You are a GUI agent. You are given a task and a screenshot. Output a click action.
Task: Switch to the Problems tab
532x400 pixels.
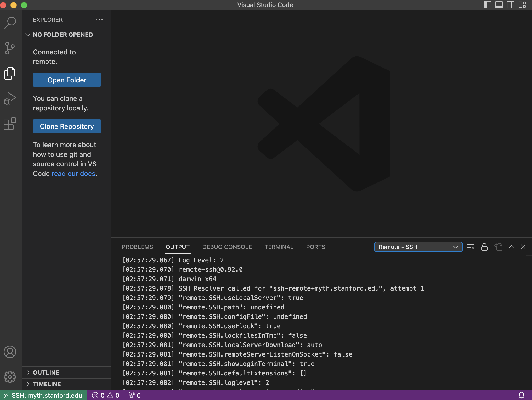137,247
